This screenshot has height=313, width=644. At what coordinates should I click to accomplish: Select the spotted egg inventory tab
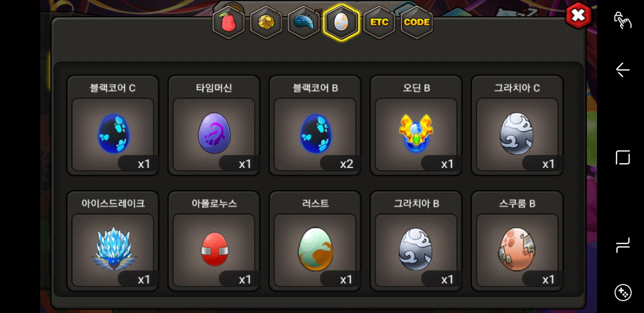(x=341, y=22)
